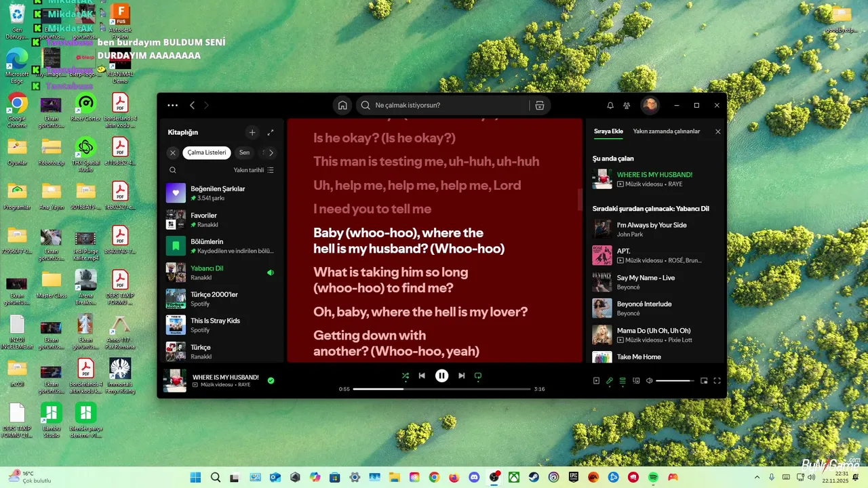
Task: Open Spotify Home via the house icon
Action: (x=342, y=105)
